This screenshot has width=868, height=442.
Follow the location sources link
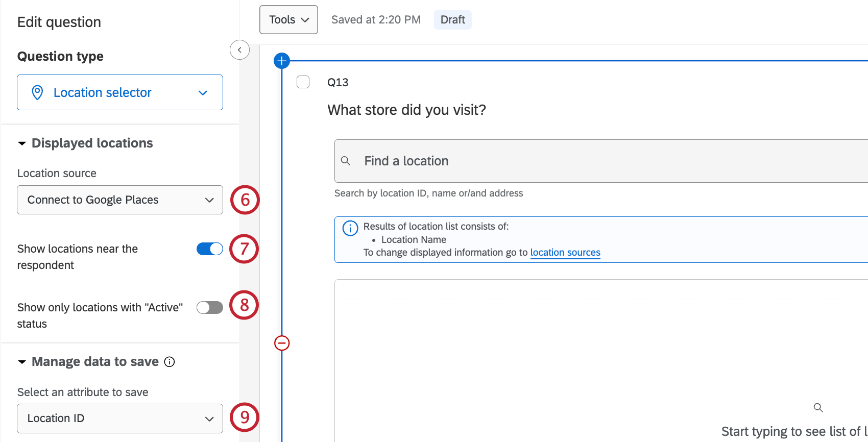(565, 253)
